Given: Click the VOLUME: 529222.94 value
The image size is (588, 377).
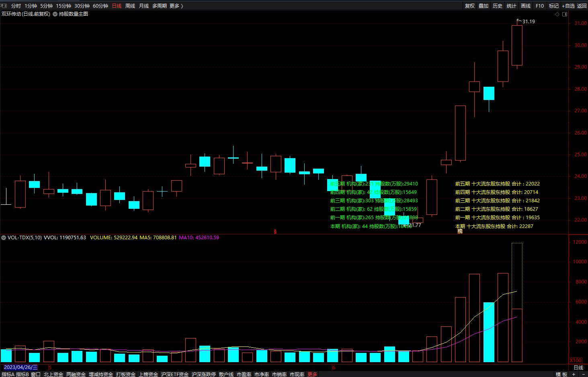Looking at the screenshot, I should [114, 238].
